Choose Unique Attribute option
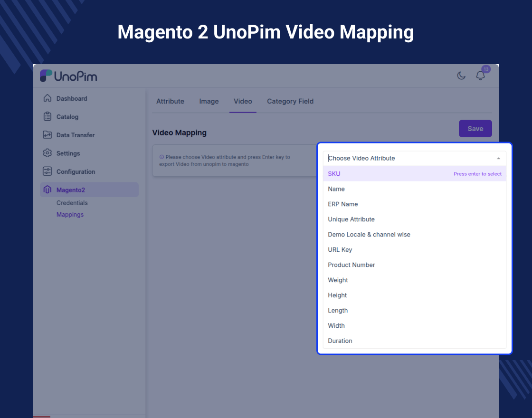This screenshot has height=418, width=532. click(415, 219)
